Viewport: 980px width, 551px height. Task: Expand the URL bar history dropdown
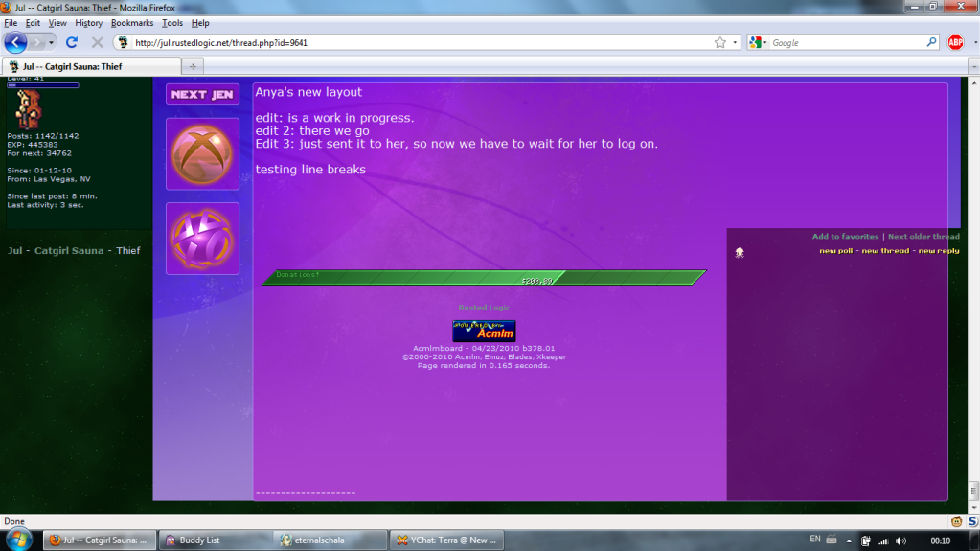tap(735, 43)
